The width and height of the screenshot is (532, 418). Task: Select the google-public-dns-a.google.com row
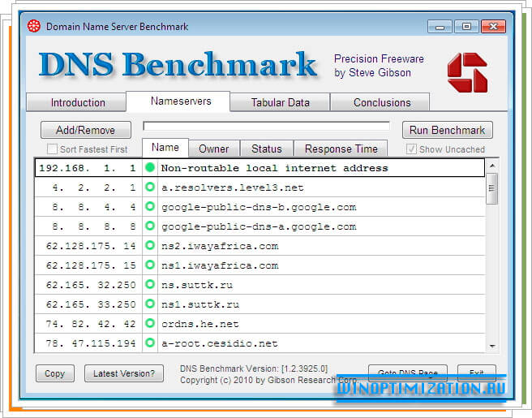coord(260,226)
